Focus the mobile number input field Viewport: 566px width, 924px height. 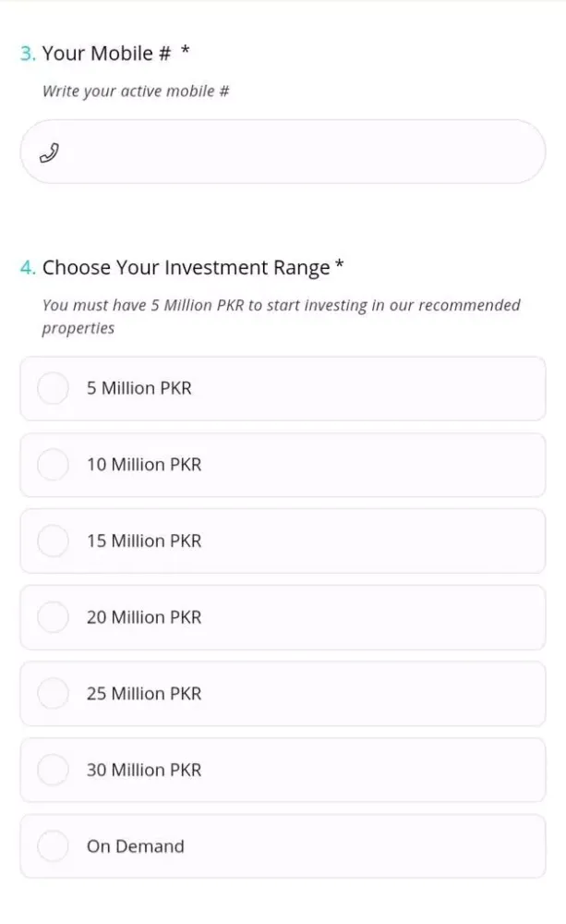tap(295, 152)
